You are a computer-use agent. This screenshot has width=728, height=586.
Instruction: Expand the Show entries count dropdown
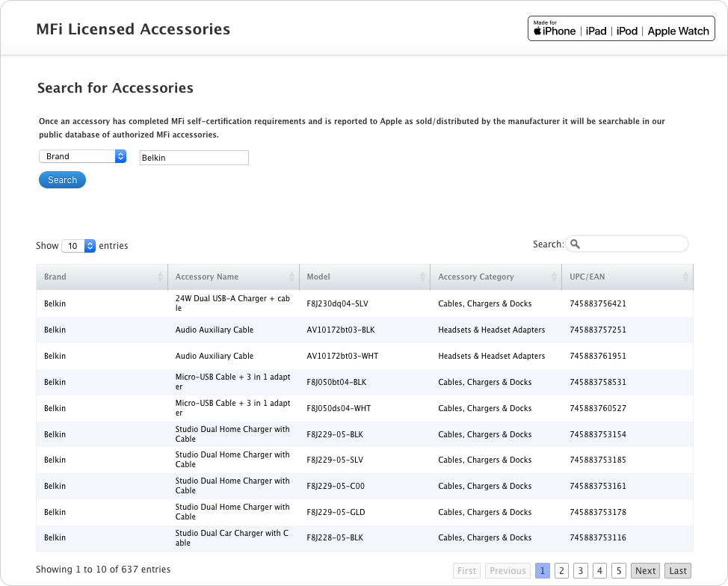tap(78, 246)
